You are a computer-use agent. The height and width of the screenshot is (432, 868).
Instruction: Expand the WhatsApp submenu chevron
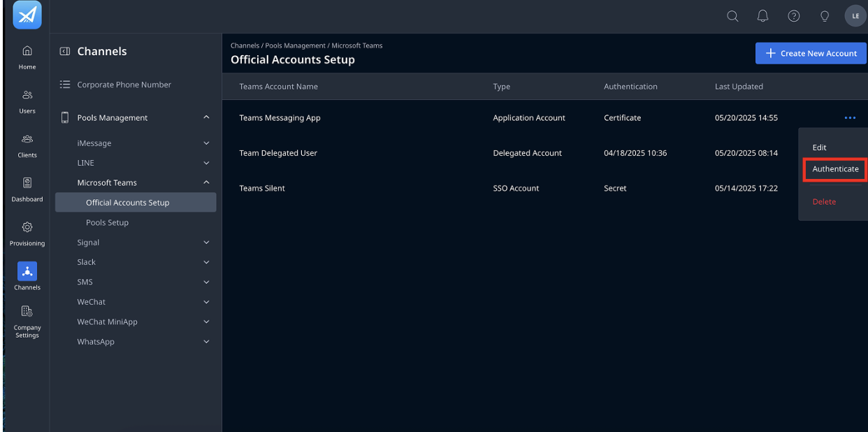pos(206,342)
